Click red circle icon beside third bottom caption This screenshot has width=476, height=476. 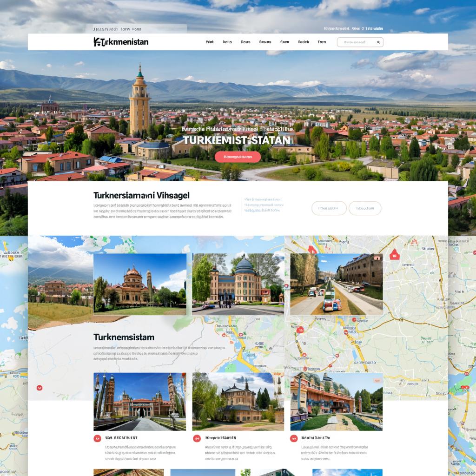point(294,438)
